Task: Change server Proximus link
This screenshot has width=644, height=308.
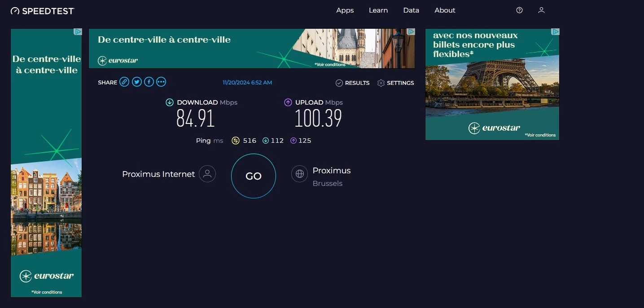Action: [332, 171]
